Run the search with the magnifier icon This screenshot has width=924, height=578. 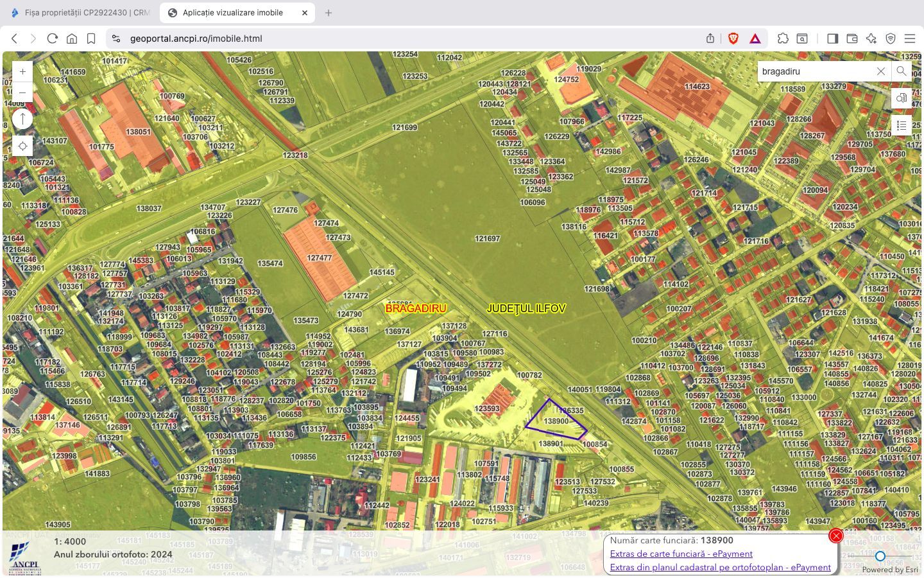point(902,71)
